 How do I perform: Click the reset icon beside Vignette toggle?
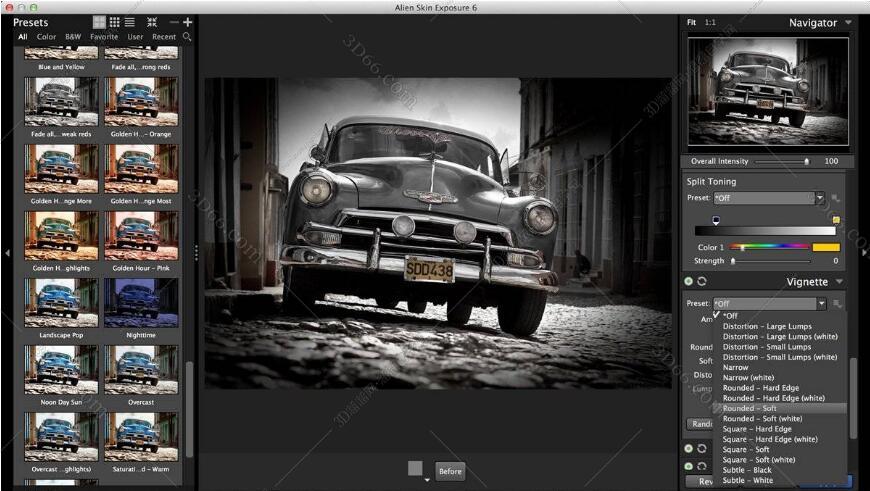[x=703, y=282]
